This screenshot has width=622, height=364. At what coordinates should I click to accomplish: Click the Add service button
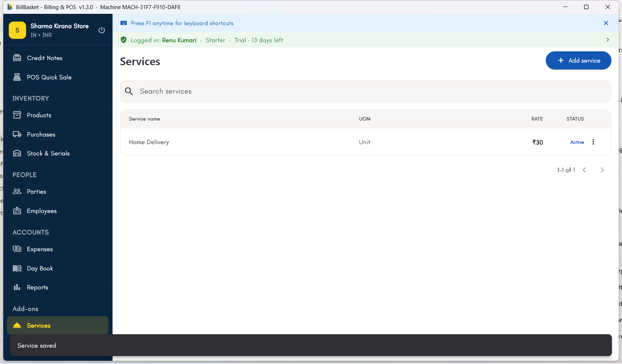(x=578, y=60)
